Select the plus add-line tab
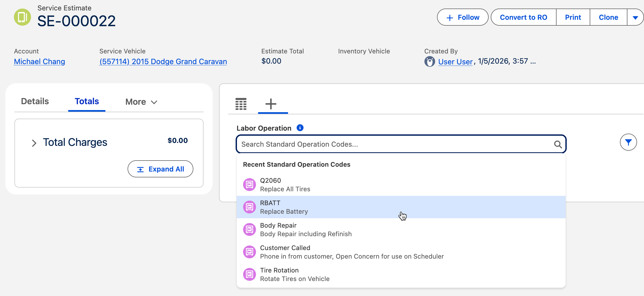 (x=271, y=104)
